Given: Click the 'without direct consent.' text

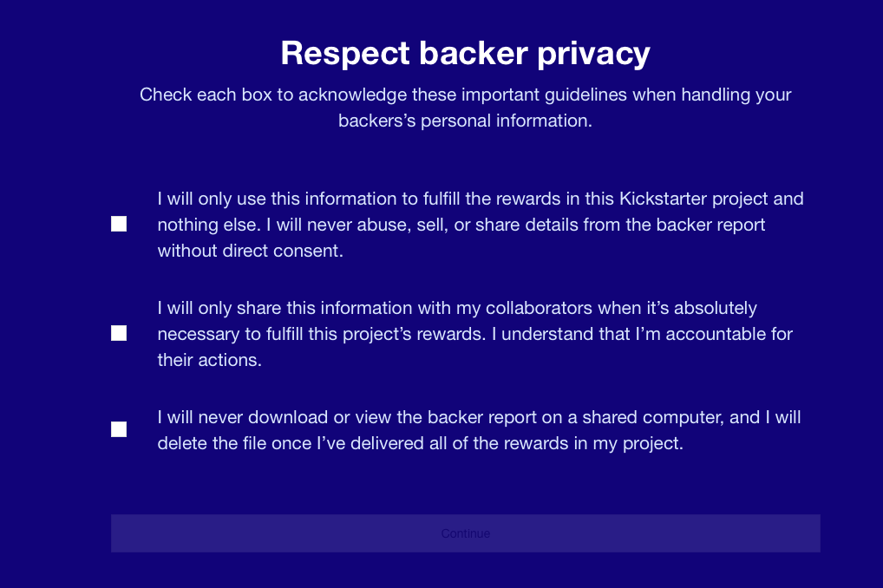Looking at the screenshot, I should [x=251, y=252].
